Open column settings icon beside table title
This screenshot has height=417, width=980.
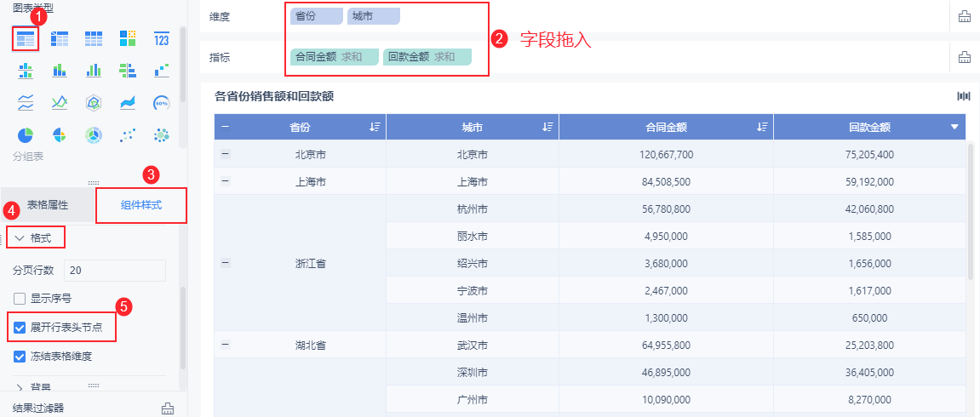964,96
